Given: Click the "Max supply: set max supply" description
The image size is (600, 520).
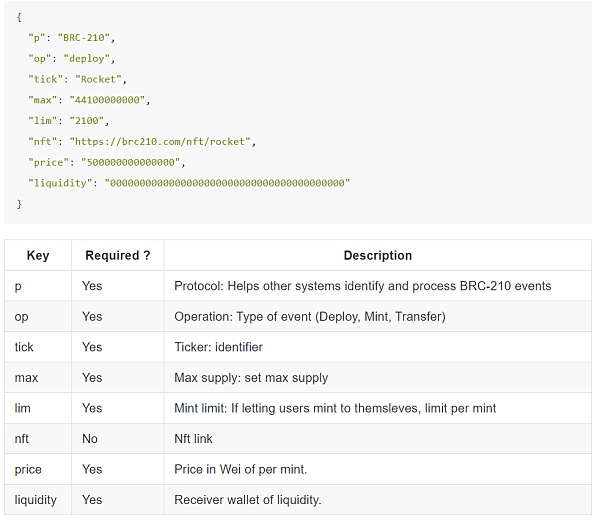Looking at the screenshot, I should [x=251, y=378].
